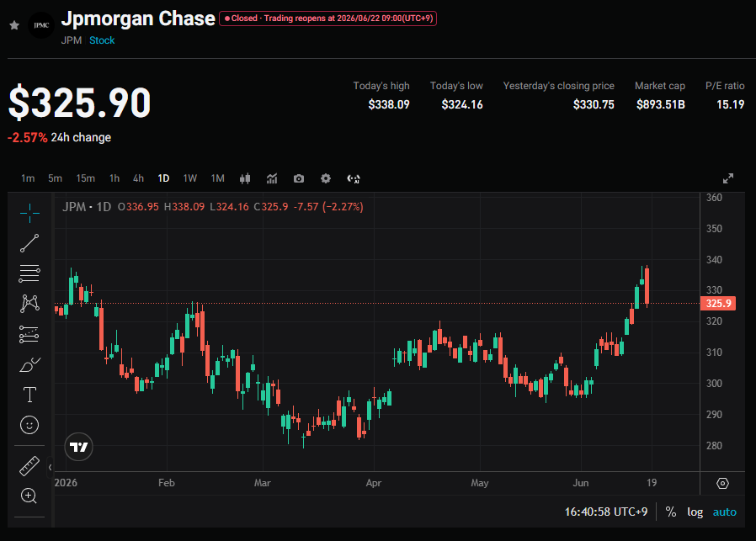
Task: Click the Closed trading status badge
Action: click(327, 19)
